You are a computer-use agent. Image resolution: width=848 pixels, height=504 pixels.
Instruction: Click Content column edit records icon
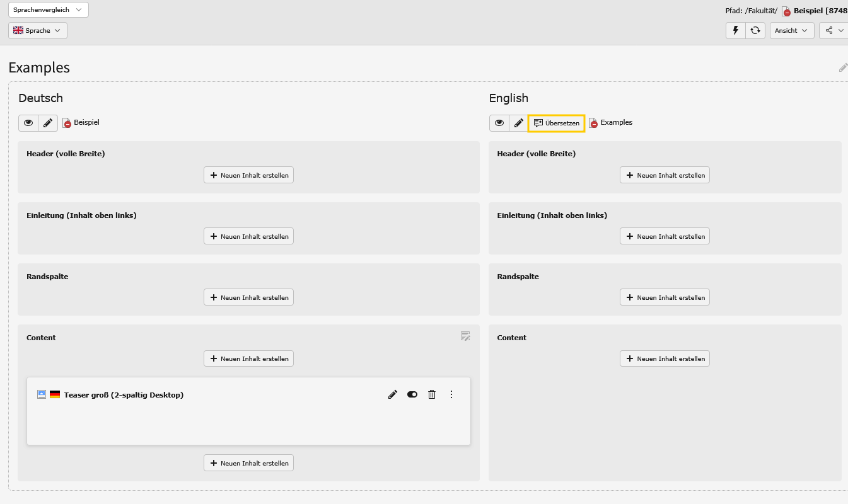point(465,336)
